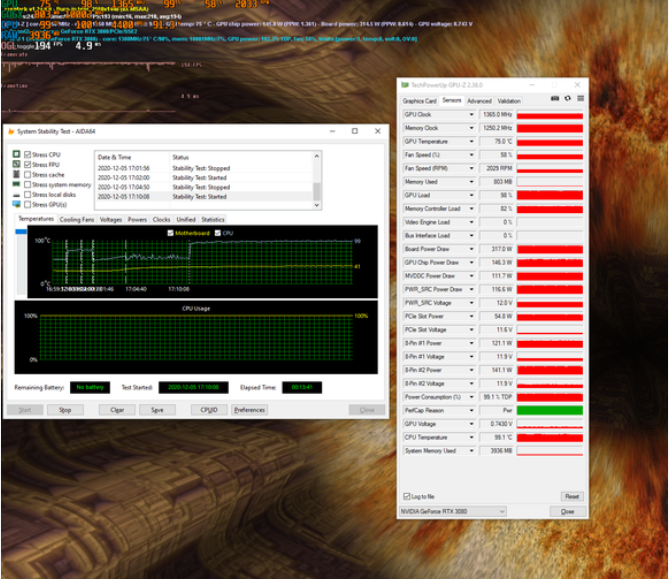The image size is (669, 579).
Task: Open the GPU Clock sensor dropdown
Action: coord(471,114)
